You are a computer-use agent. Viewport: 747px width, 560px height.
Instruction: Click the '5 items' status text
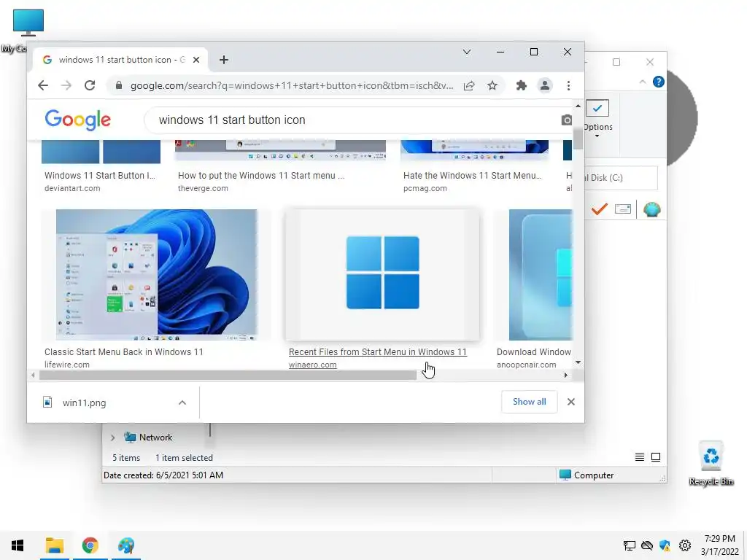pyautogui.click(x=126, y=458)
